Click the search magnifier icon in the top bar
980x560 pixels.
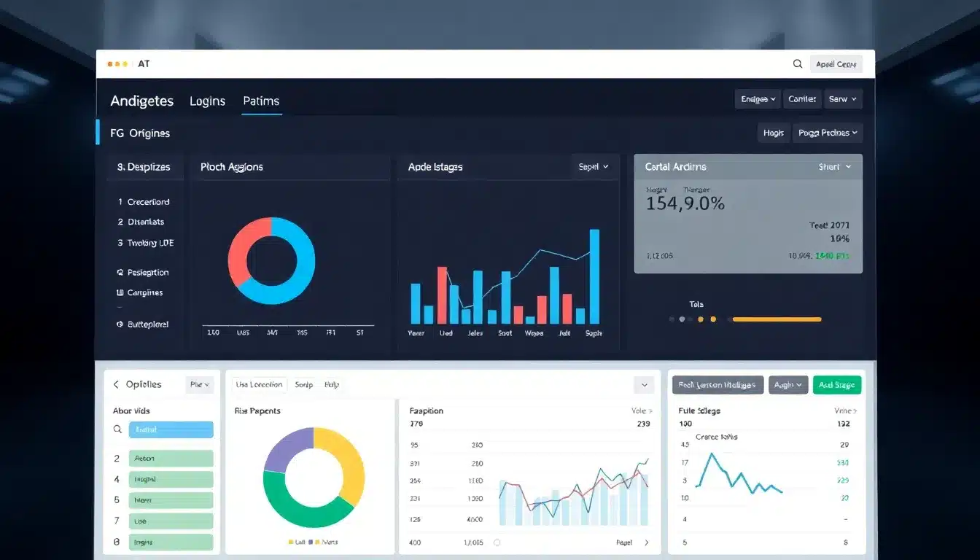pos(798,63)
